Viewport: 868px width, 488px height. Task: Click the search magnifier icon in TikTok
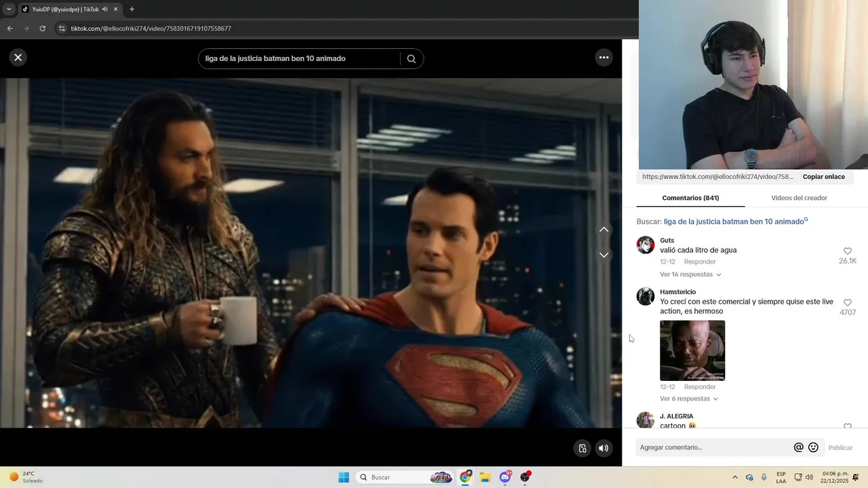(x=411, y=59)
